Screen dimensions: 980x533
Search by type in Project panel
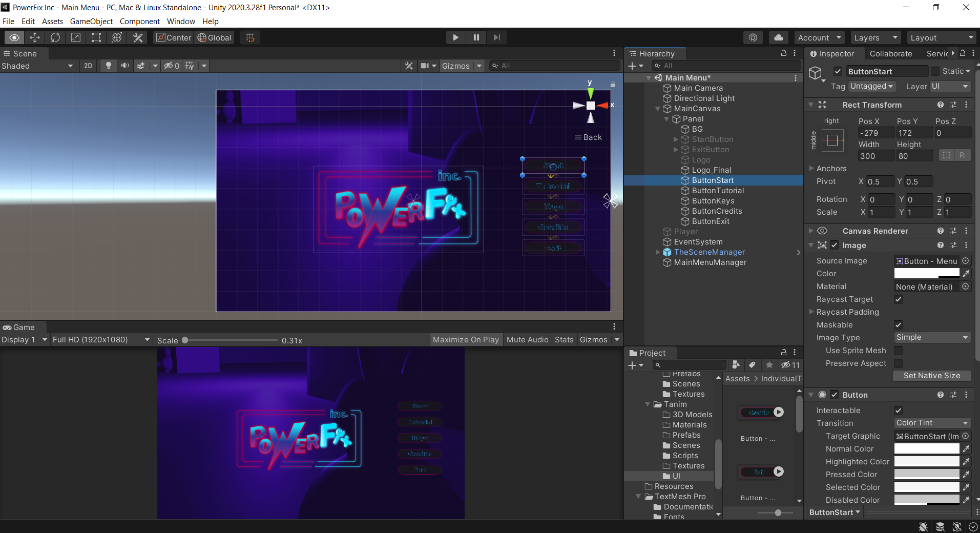tap(736, 365)
